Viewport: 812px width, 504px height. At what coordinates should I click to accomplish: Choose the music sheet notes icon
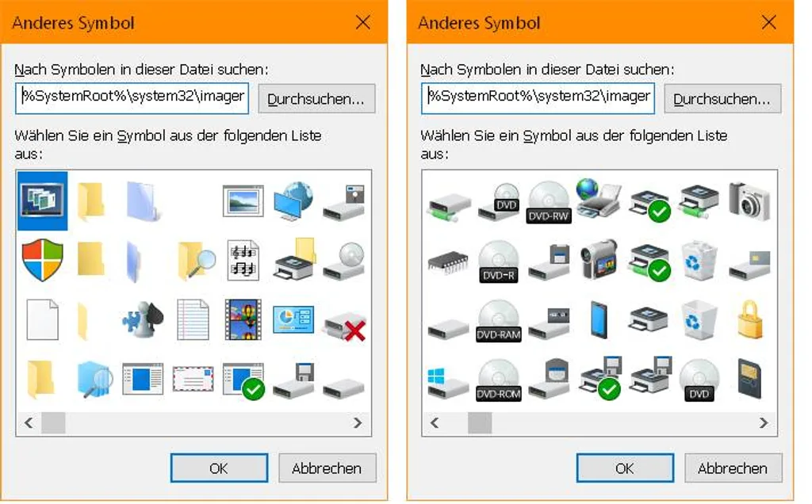point(243,260)
